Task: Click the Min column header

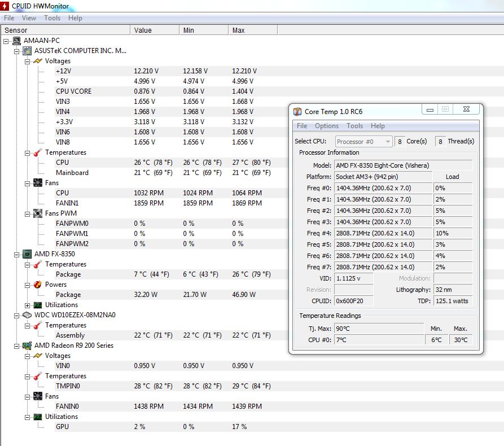Action: tap(204, 30)
